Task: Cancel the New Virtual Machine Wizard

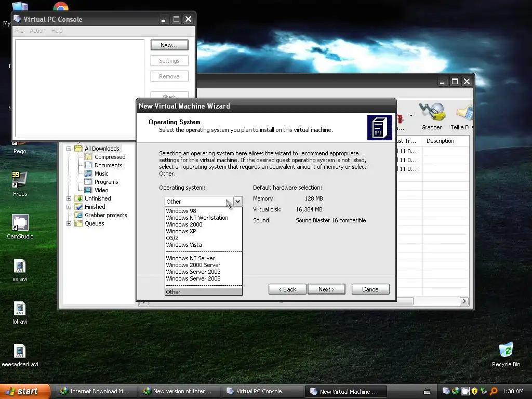Action: tap(370, 289)
